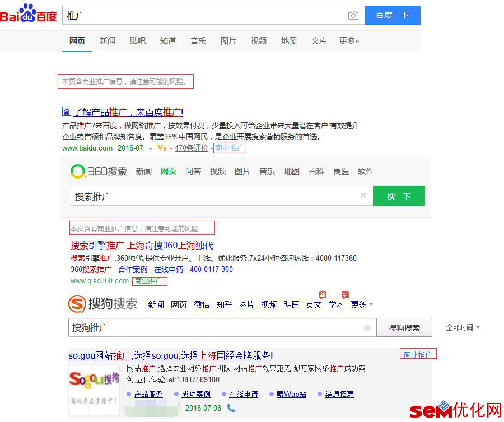Image resolution: width=504 pixels, height=422 pixels.
Task: Click the green 搜一下 button
Action: coord(399,196)
